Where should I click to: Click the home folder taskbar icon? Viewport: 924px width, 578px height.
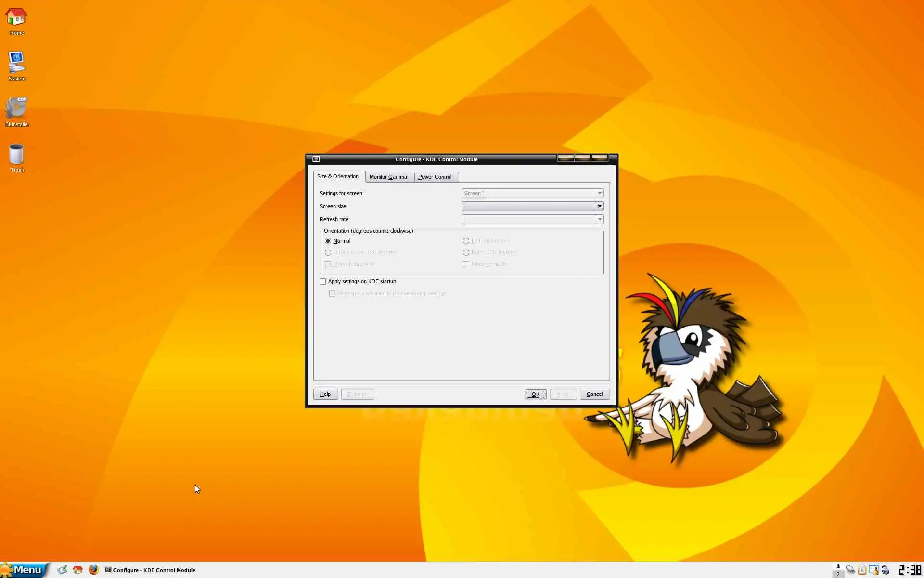pyautogui.click(x=77, y=570)
